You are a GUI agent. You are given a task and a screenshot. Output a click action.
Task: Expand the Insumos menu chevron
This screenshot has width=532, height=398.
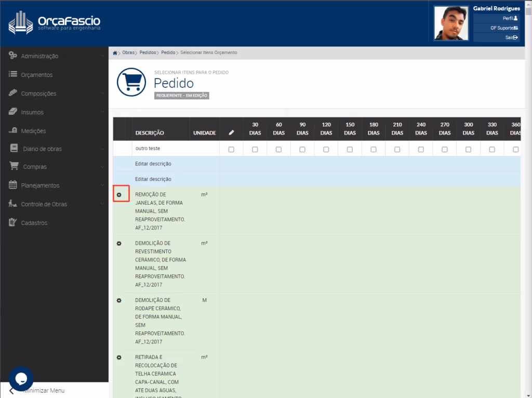click(102, 112)
